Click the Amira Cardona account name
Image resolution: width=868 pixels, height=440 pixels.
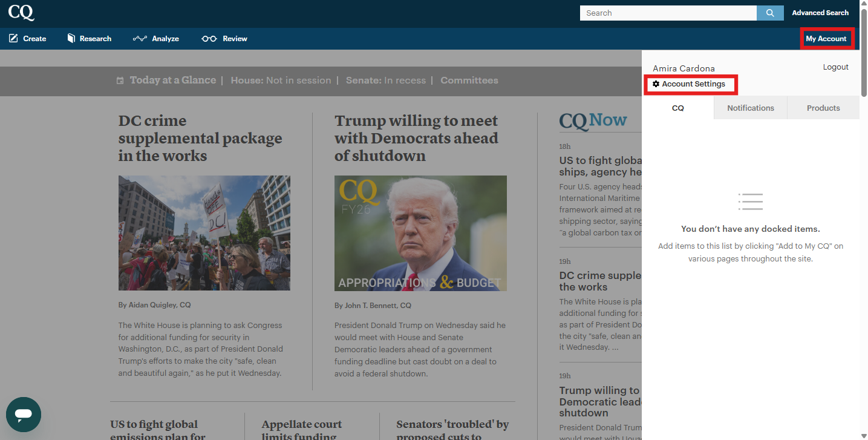pos(684,68)
